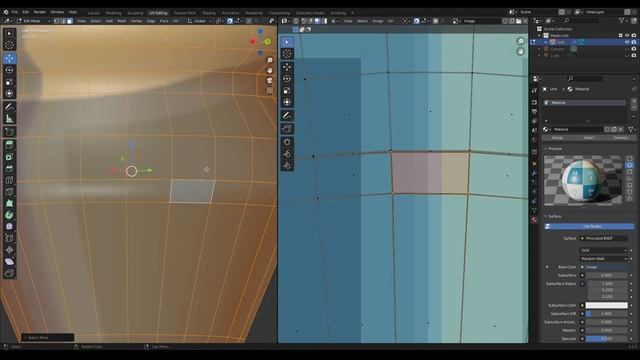Viewport: 640px width, 360px height.
Task: Click the 3D viewport zoom magnifier icon
Action: (270, 60)
